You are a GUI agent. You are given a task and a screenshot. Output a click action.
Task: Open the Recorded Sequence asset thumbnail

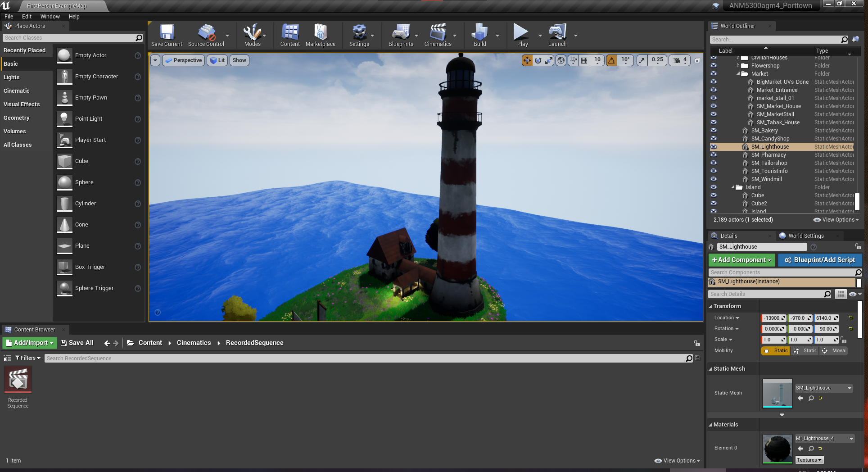coord(18,380)
